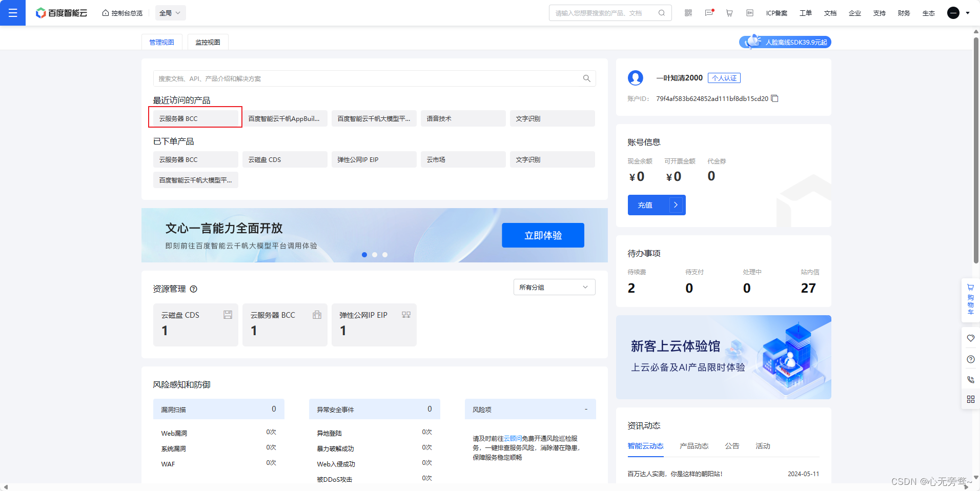The image size is (980, 491).
Task: Open ordered product 云磁盘 CDS
Action: pyautogui.click(x=284, y=159)
